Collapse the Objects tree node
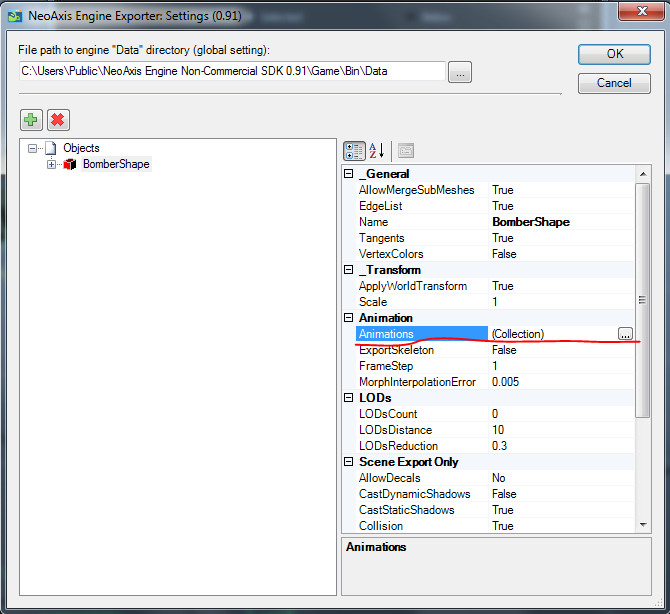 pos(32,148)
